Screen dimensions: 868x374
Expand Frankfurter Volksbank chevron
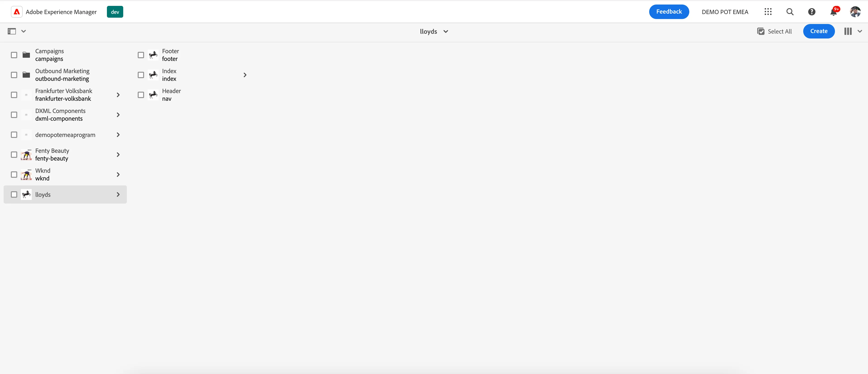click(118, 95)
